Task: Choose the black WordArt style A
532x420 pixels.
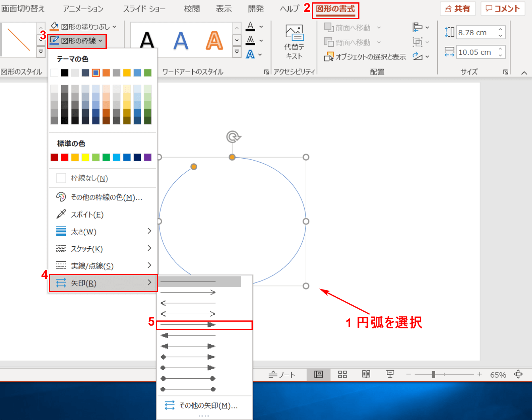Action: (147, 40)
